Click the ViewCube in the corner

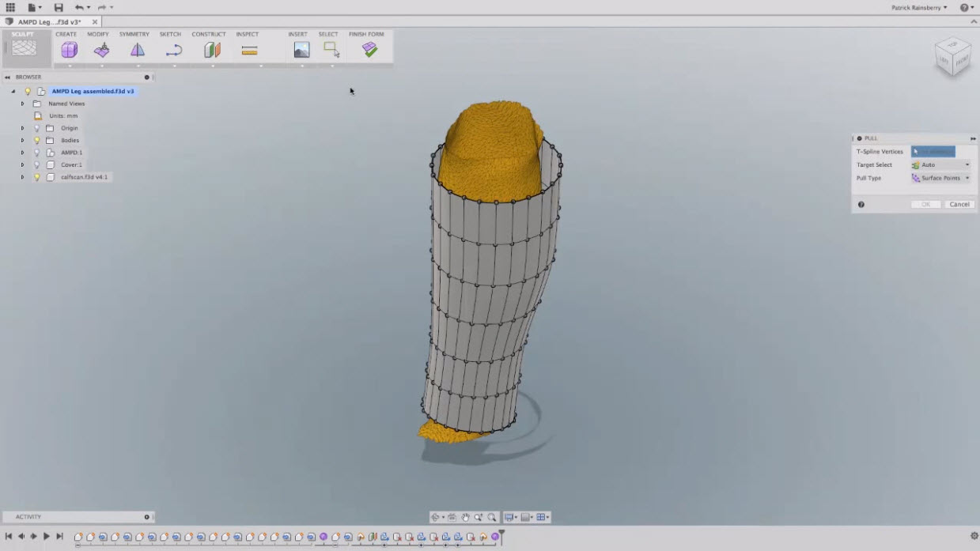coord(952,56)
